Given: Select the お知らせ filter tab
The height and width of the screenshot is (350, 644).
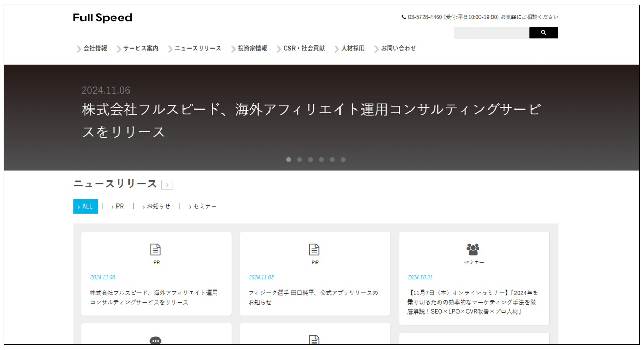Looking at the screenshot, I should (157, 207).
